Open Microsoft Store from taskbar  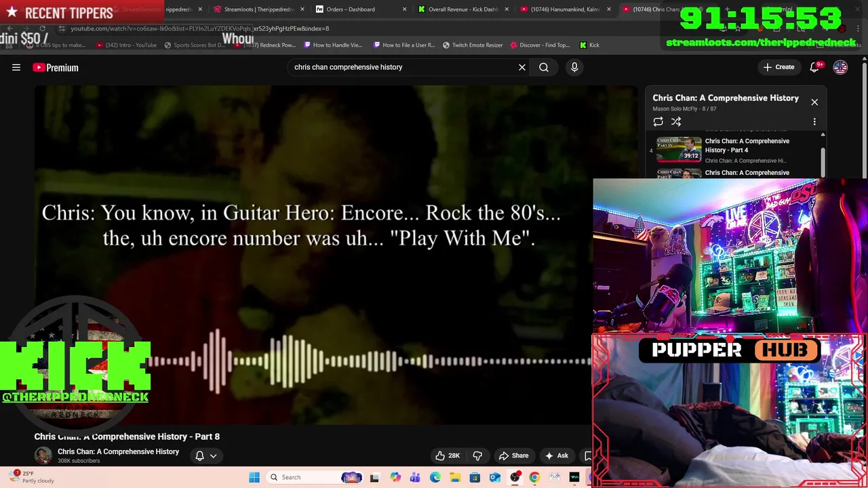(475, 477)
